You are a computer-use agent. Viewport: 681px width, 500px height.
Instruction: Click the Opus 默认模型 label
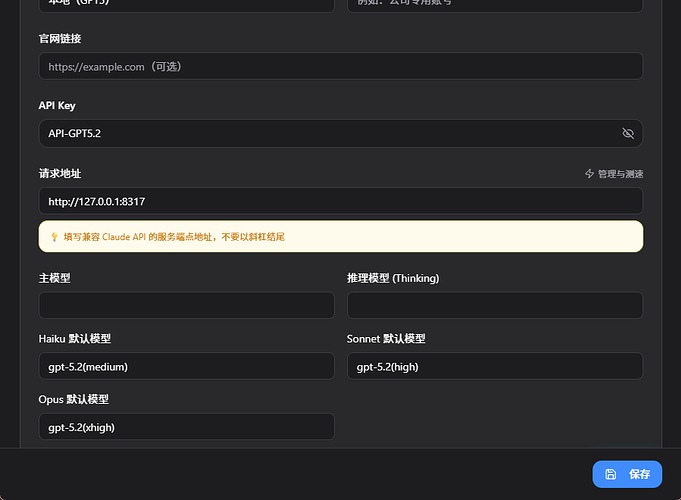73,399
